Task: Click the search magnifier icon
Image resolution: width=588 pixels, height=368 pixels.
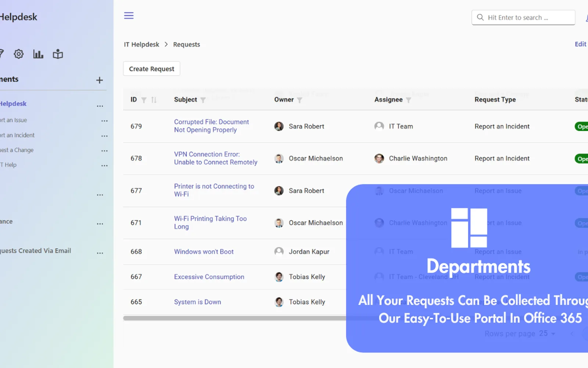Action: coord(480,17)
